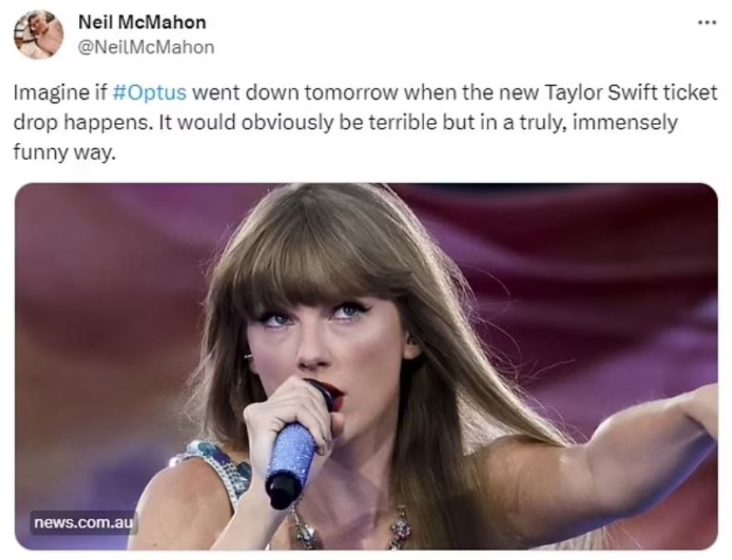Click the blue glitter microphone in photo

click(293, 453)
